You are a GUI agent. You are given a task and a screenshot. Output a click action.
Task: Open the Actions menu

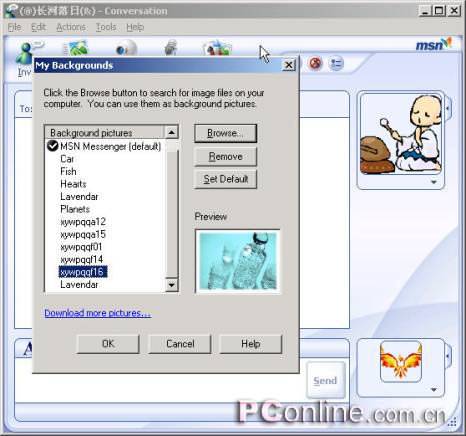pyautogui.click(x=71, y=27)
